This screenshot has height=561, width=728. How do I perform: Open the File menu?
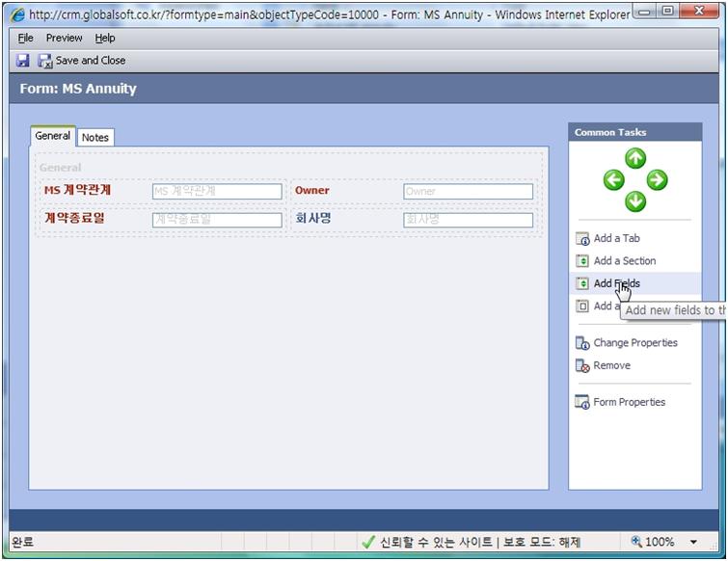(x=25, y=38)
